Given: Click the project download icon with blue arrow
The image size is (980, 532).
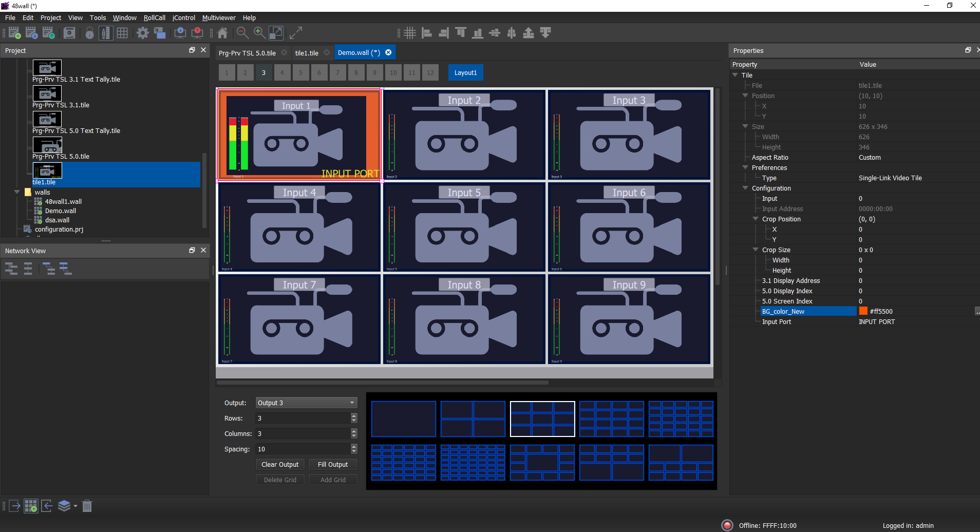Looking at the screenshot, I should click(32, 33).
